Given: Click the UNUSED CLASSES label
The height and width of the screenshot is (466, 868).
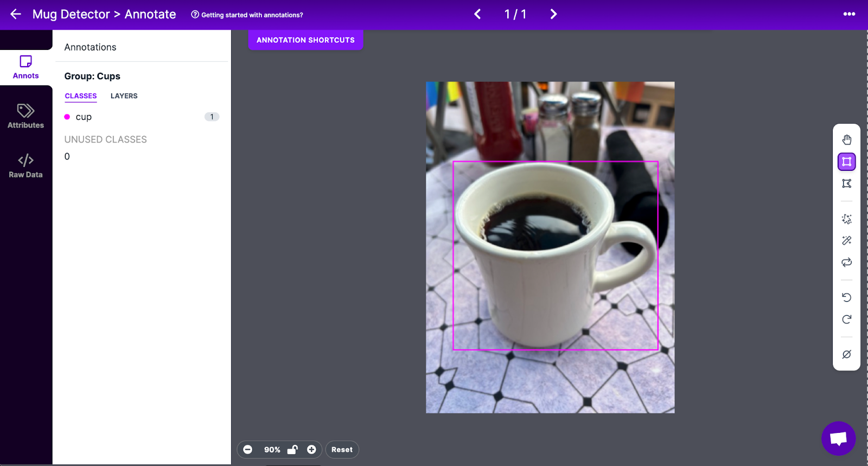Looking at the screenshot, I should point(106,139).
